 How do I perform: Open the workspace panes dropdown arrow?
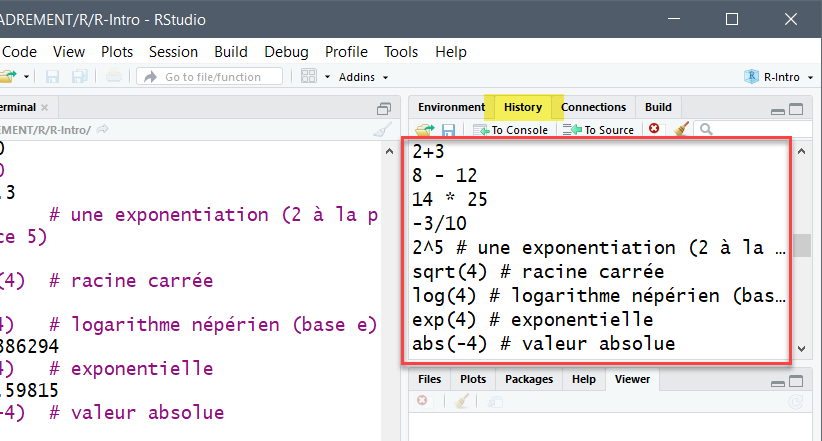328,77
